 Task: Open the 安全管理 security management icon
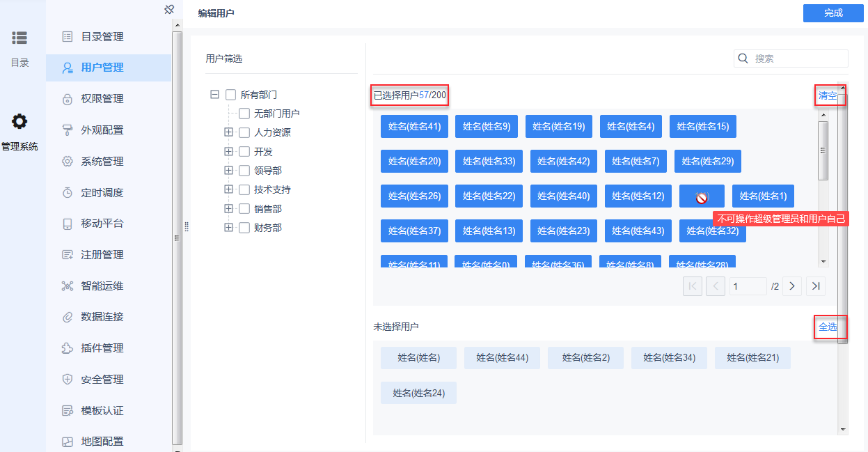pyautogui.click(x=66, y=379)
